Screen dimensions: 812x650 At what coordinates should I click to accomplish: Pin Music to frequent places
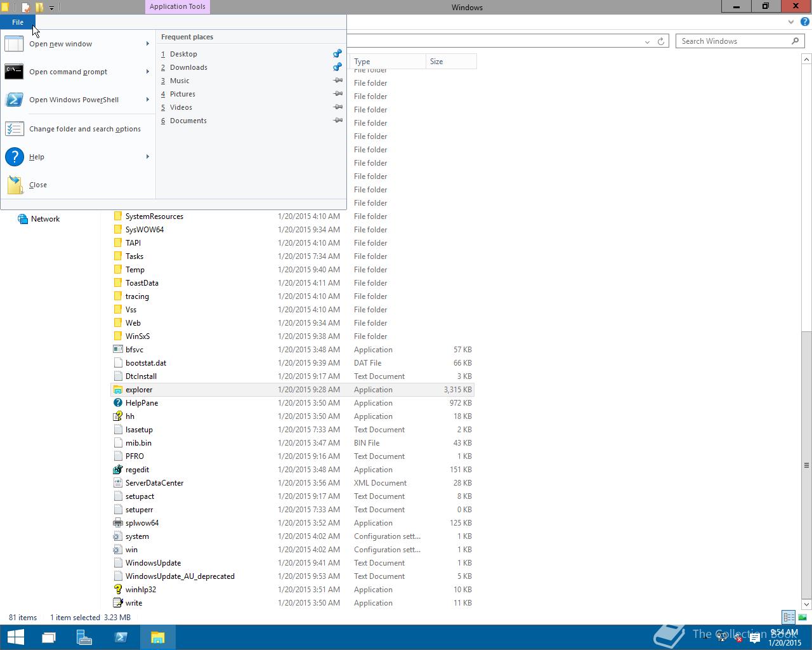[337, 81]
